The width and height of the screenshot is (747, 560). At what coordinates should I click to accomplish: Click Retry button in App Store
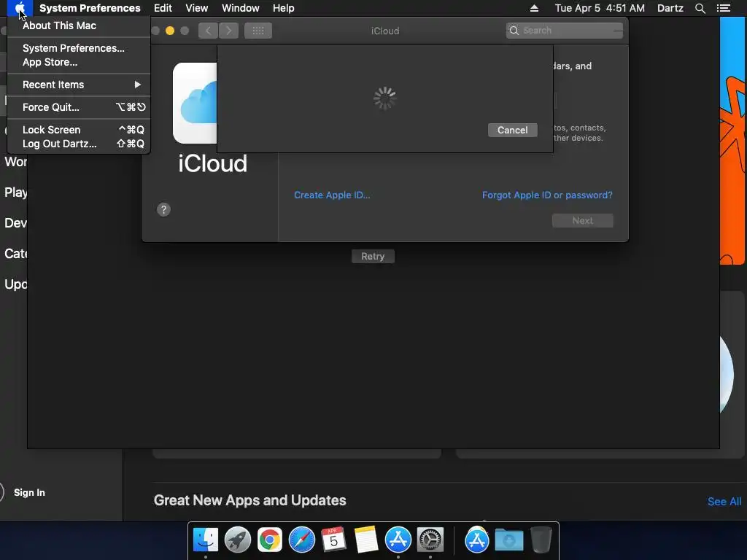click(x=373, y=256)
